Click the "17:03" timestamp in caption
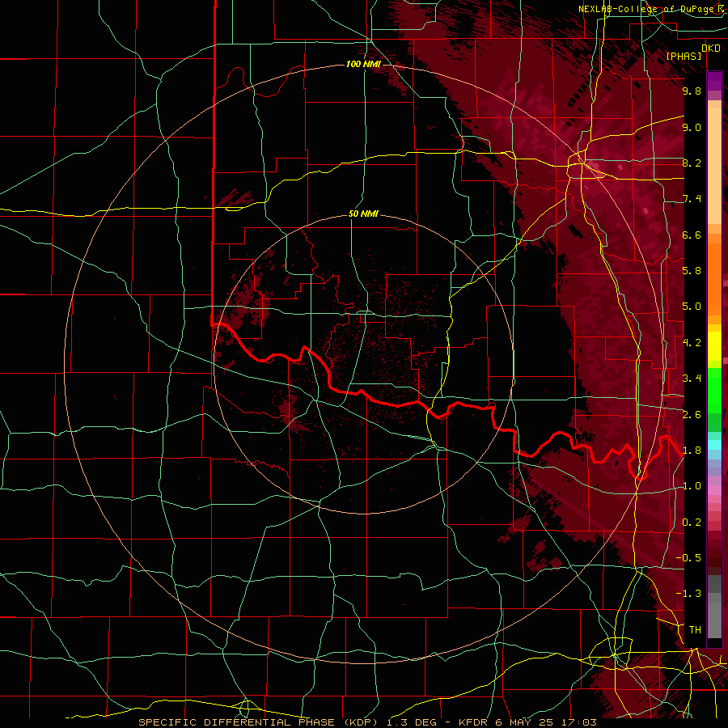Image resolution: width=728 pixels, height=728 pixels. click(x=580, y=722)
